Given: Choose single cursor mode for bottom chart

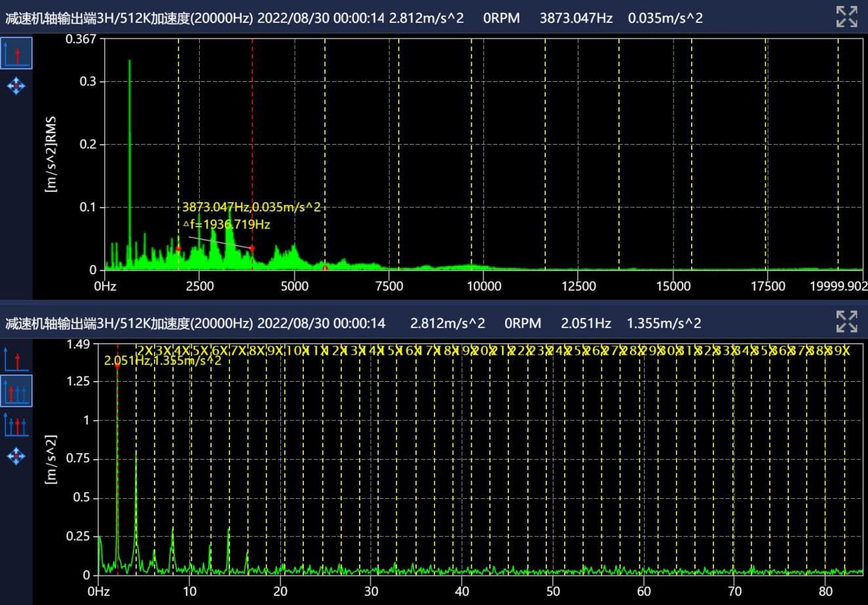Looking at the screenshot, I should point(16,359).
